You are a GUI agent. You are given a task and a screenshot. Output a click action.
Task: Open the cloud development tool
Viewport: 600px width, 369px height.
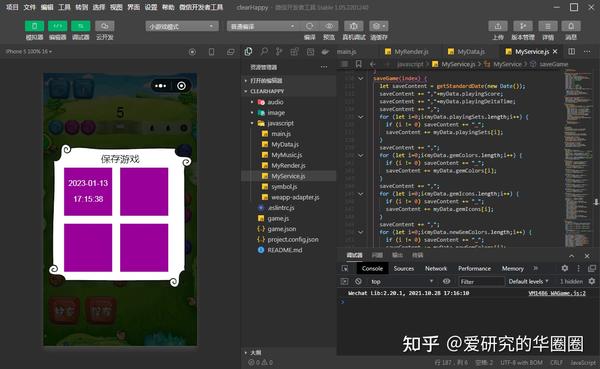[x=104, y=26]
